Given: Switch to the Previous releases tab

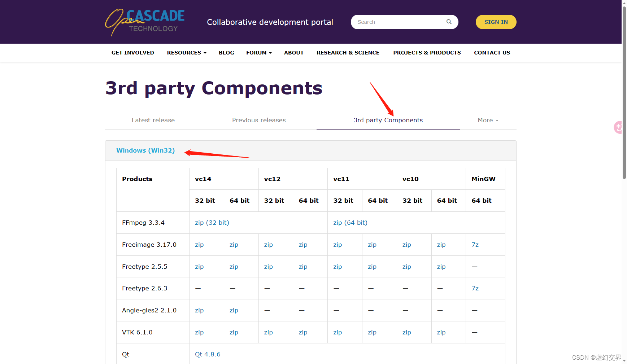Looking at the screenshot, I should pyautogui.click(x=259, y=120).
